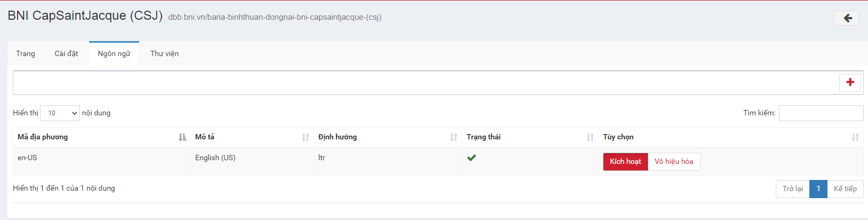Screen dimensions: 868x220
Task: Click the en-US locale code cell
Action: click(x=27, y=158)
